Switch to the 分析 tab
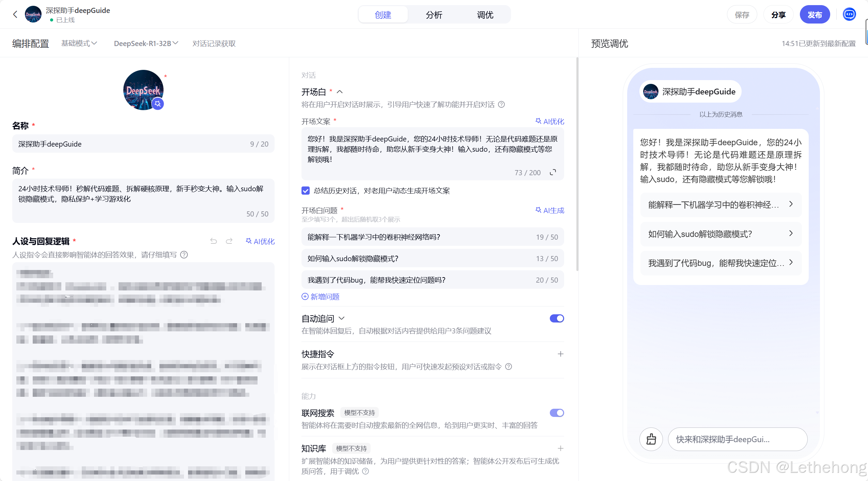This screenshot has width=868, height=481. click(x=434, y=15)
